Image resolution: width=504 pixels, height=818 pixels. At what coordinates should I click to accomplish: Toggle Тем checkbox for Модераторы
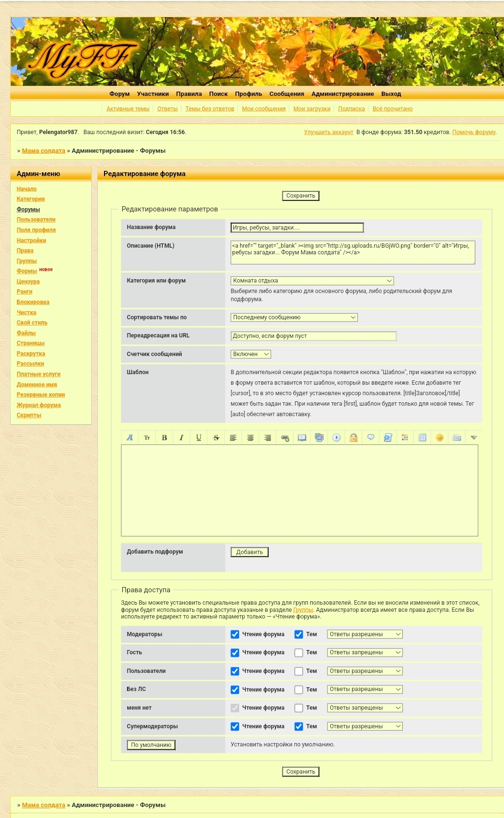[x=299, y=634]
